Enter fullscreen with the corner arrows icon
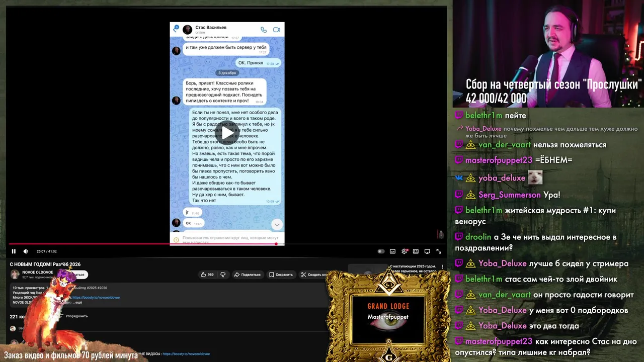Viewport: 644px width, 362px height. (x=439, y=251)
